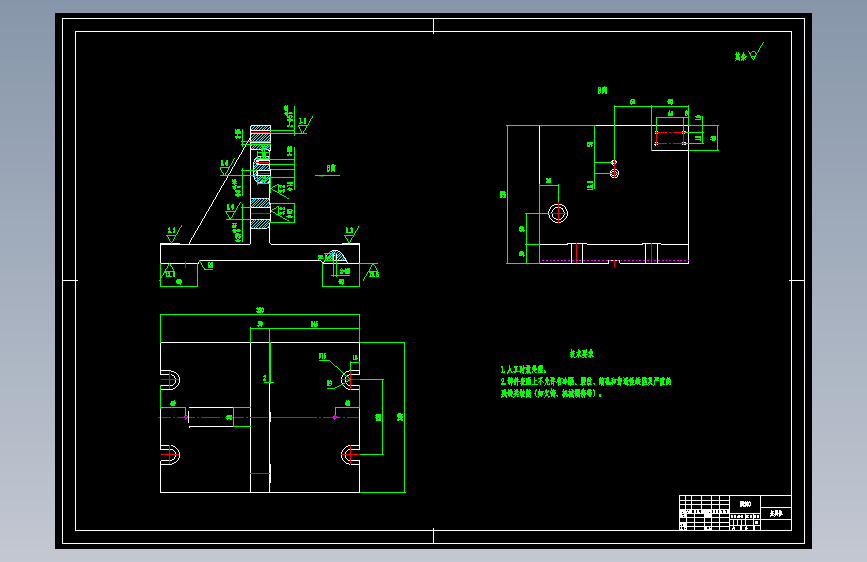The image size is (867, 562).
Task: Select the 145 dimension above the plan view
Action: pos(314,324)
